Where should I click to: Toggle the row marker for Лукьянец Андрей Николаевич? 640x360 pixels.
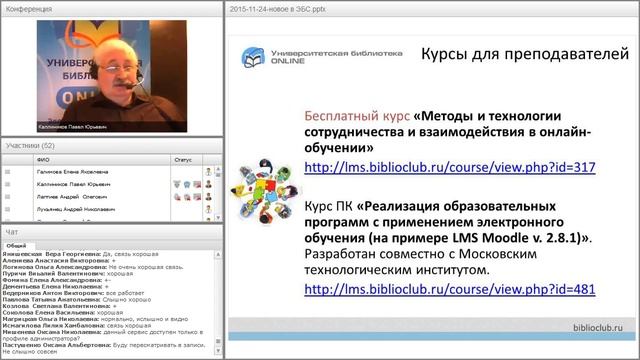click(7, 209)
